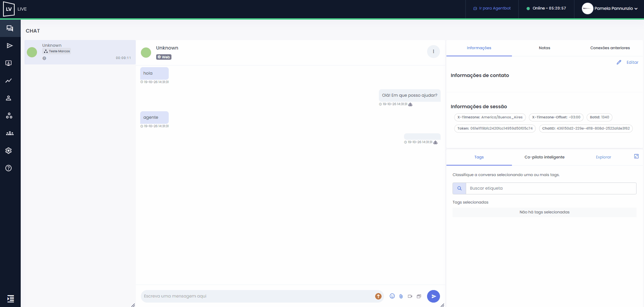Open the emoji picker in message bar

coord(392,296)
